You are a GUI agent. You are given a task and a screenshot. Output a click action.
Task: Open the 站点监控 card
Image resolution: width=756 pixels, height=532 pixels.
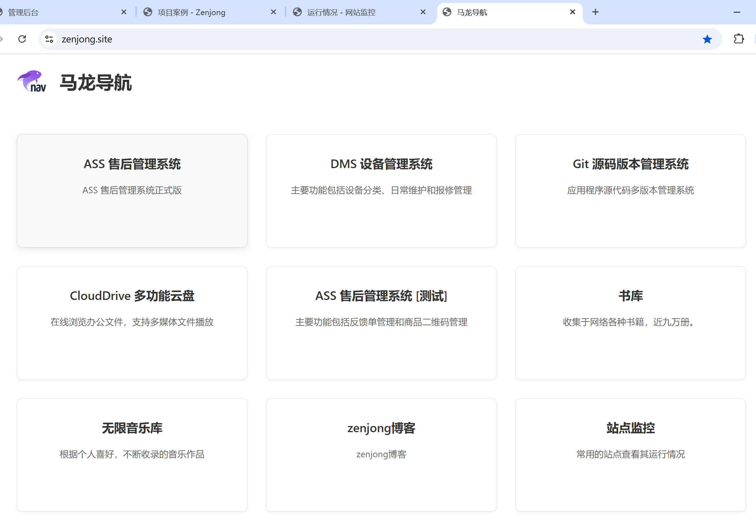tap(630, 455)
